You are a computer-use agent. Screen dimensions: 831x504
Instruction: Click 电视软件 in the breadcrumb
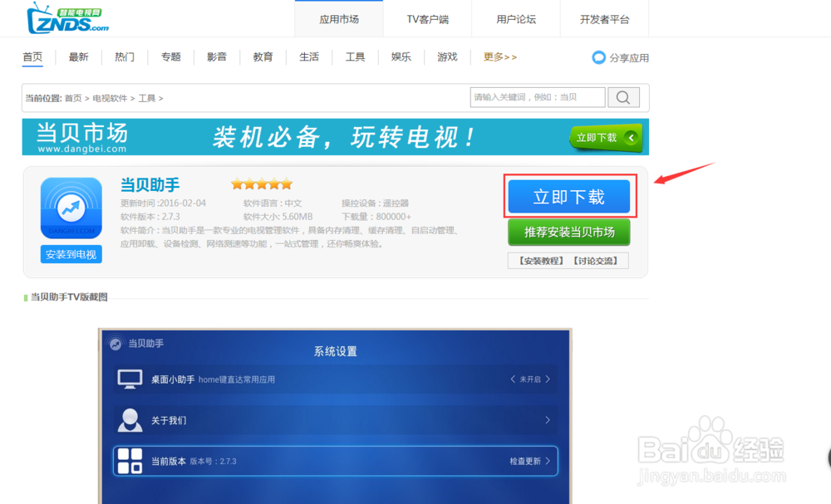pos(110,99)
